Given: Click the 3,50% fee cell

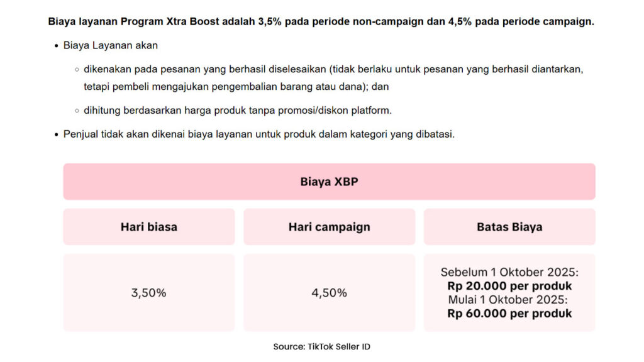Looking at the screenshot, I should click(x=149, y=292).
